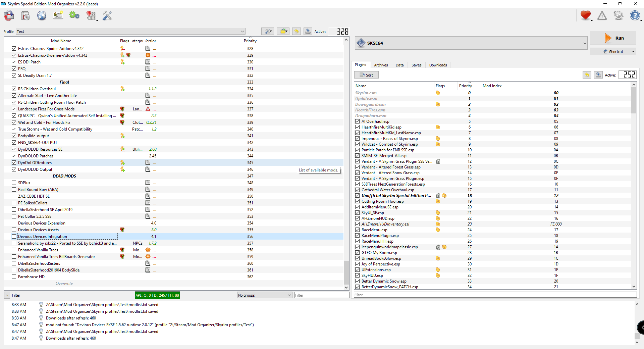Click the Create Backup icon above the mod list
This screenshot has width=644, height=349.
(308, 31)
